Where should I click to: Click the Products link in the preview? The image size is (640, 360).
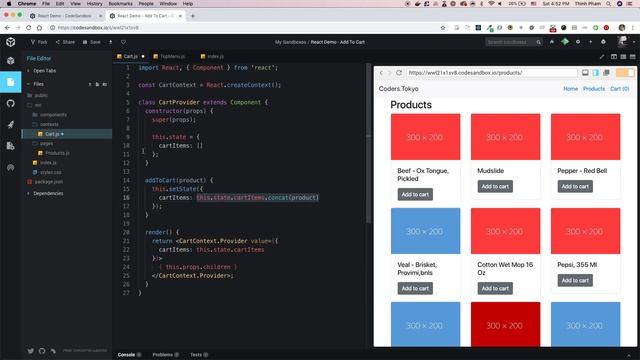click(594, 89)
